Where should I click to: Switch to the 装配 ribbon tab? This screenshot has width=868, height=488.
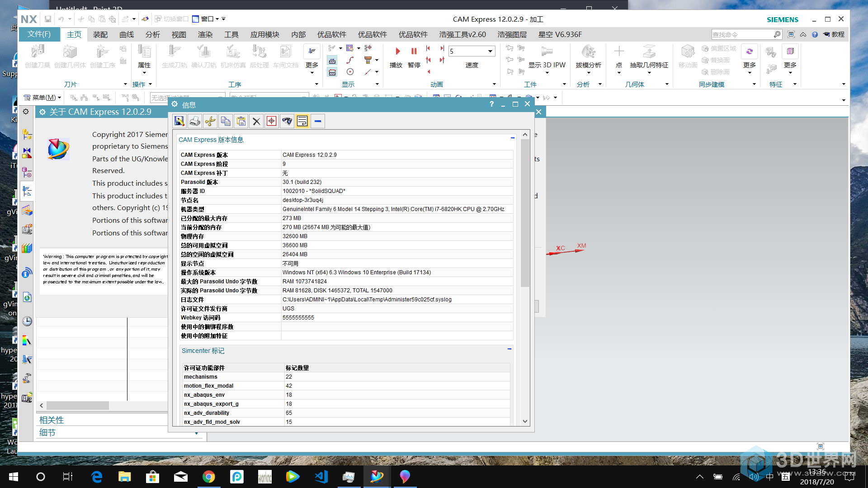pyautogui.click(x=100, y=34)
